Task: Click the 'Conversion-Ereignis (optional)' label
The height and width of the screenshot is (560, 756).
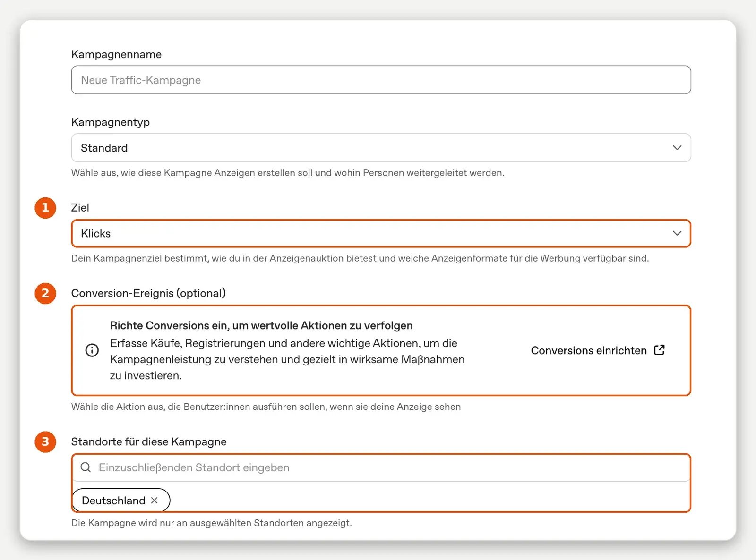Action: click(x=148, y=293)
